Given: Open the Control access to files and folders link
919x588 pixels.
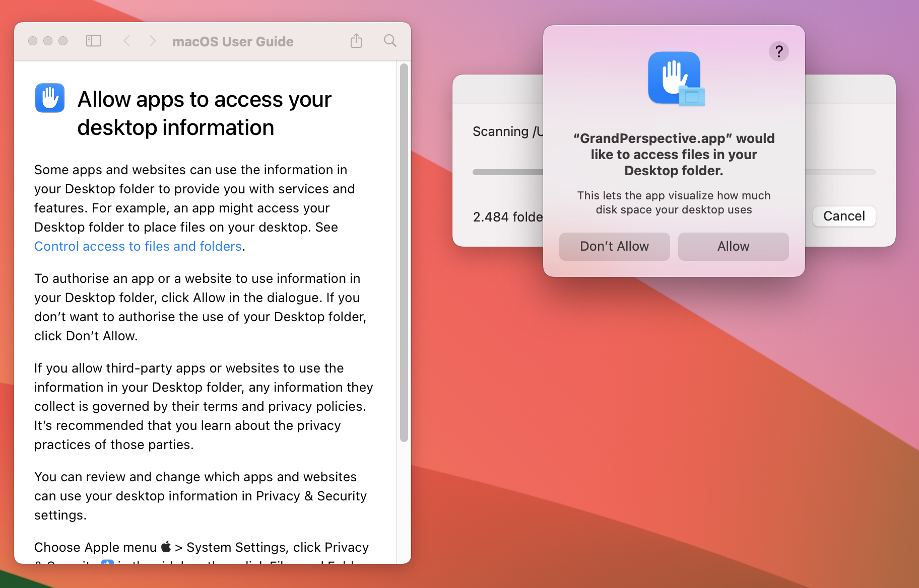Looking at the screenshot, I should [x=138, y=246].
